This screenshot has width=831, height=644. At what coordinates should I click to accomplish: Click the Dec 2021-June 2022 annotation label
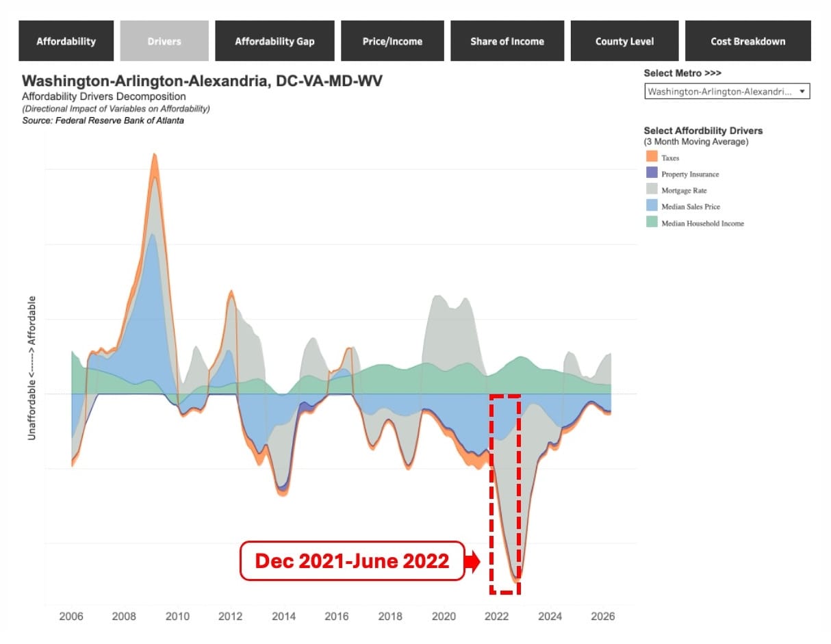(352, 561)
